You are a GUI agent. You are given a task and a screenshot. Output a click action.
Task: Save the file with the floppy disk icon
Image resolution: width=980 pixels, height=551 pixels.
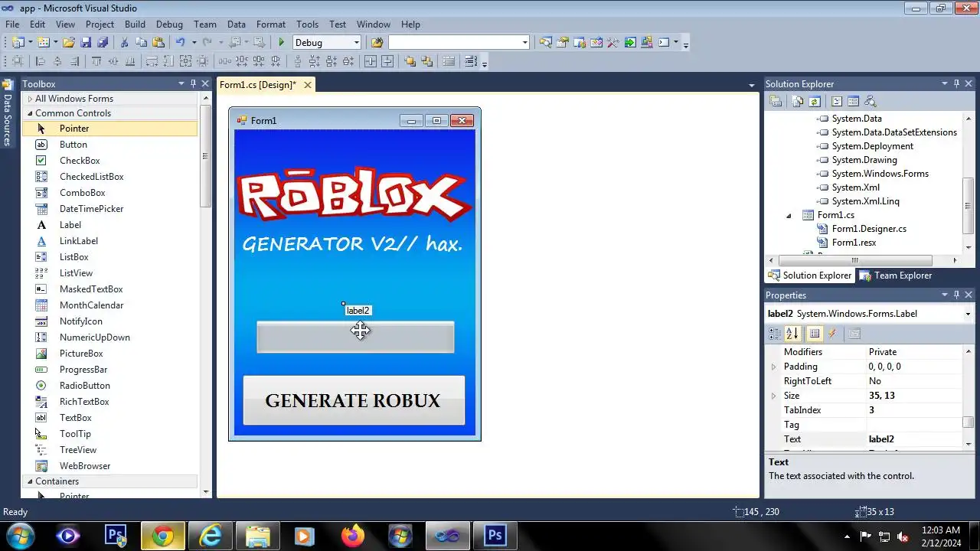tap(86, 43)
